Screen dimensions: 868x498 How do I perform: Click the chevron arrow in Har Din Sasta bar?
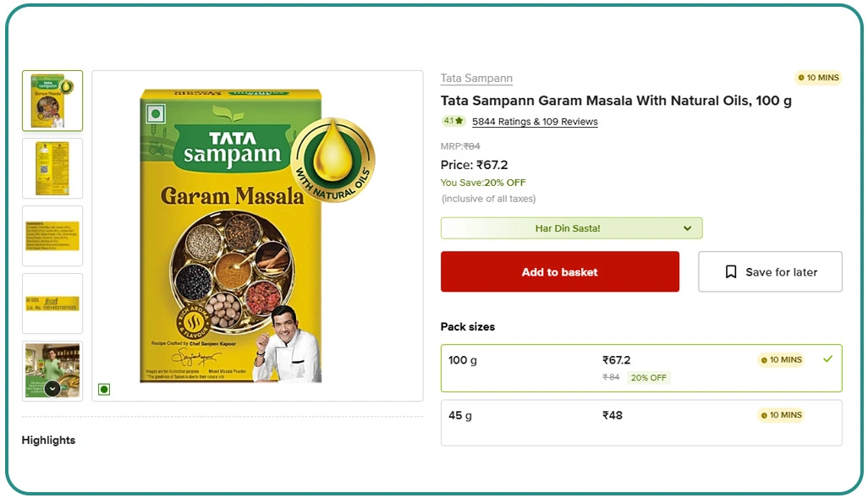pos(688,228)
